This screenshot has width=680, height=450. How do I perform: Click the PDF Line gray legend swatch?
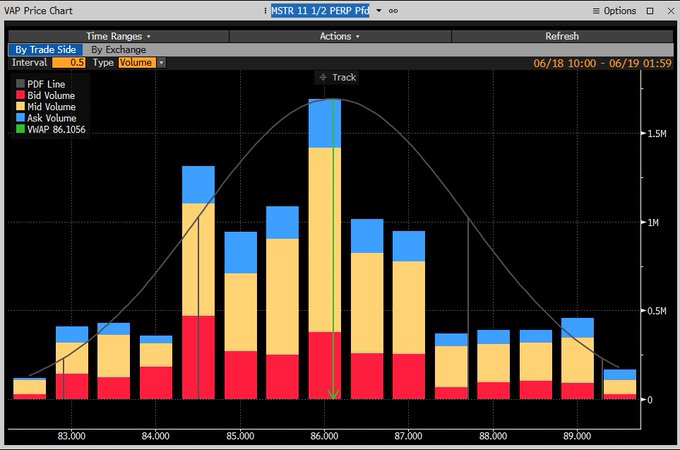pos(20,84)
